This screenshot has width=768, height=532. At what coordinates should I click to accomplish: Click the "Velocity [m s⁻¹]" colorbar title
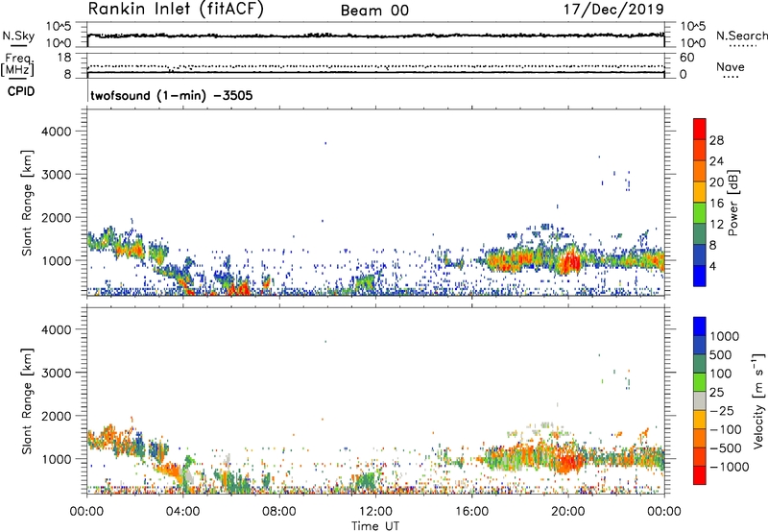click(758, 400)
